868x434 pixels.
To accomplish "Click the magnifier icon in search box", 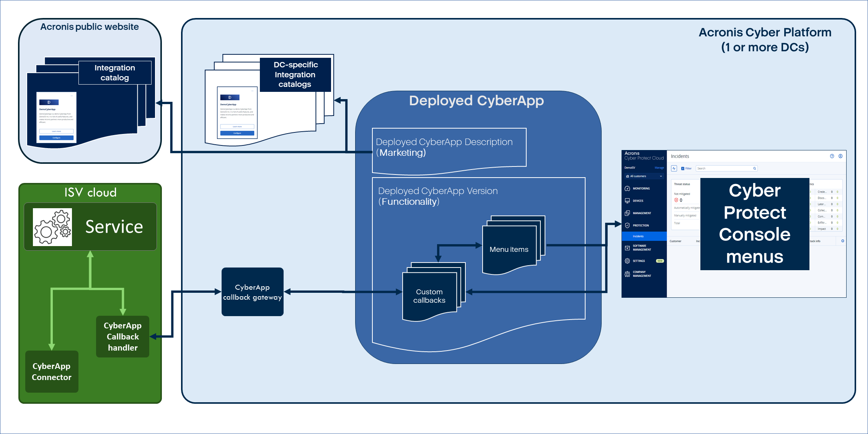I will pyautogui.click(x=754, y=168).
